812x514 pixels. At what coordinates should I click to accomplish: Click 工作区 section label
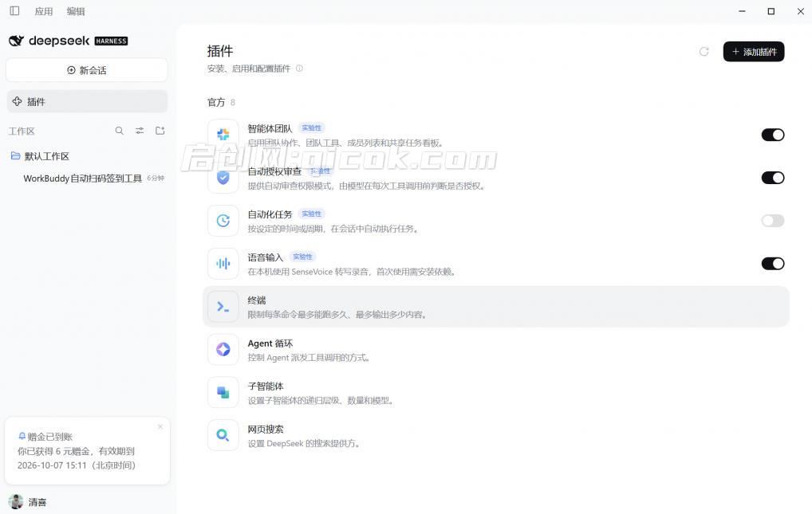pos(22,131)
